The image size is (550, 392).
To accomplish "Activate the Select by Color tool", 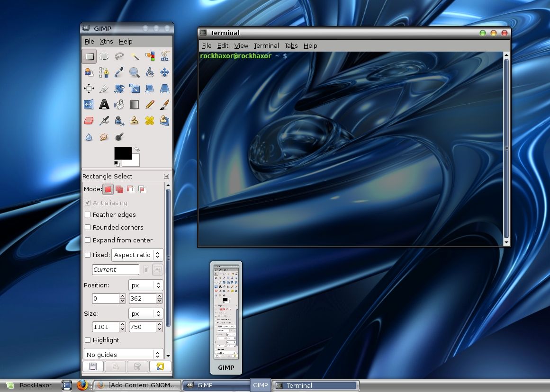I will [x=150, y=56].
